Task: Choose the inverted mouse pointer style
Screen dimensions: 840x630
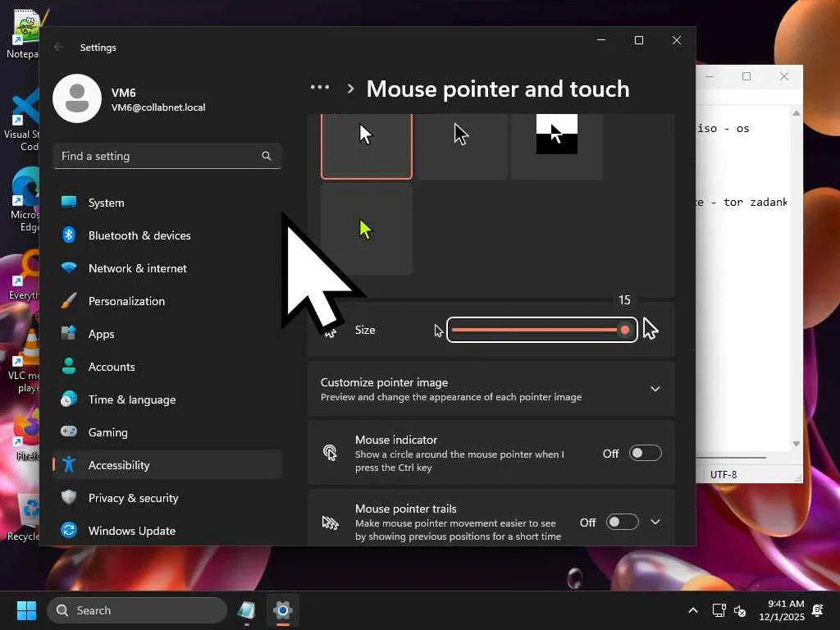Action: [x=557, y=145]
